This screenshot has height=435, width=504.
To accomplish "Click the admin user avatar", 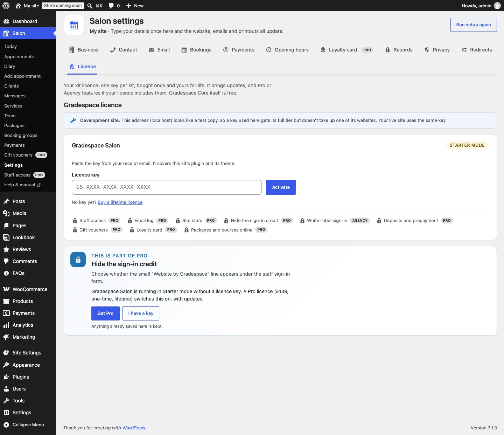I will click(x=497, y=6).
